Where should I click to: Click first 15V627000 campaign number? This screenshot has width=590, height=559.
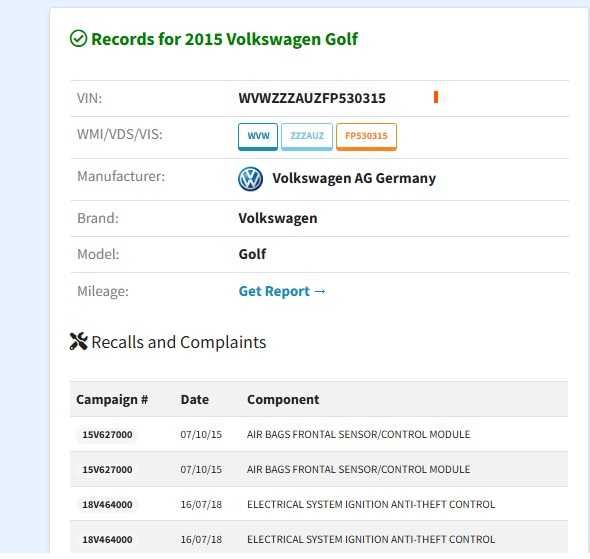[x=107, y=434]
